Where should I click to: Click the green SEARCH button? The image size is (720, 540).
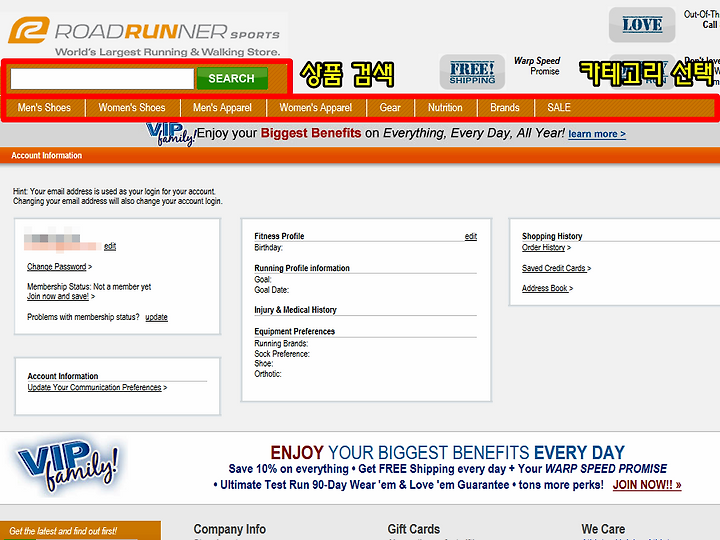(x=232, y=79)
